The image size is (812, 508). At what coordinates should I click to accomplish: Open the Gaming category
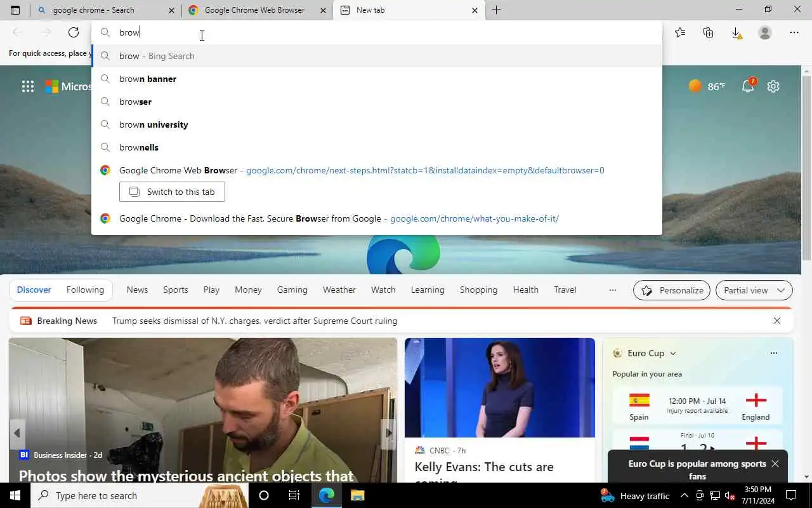coord(292,290)
